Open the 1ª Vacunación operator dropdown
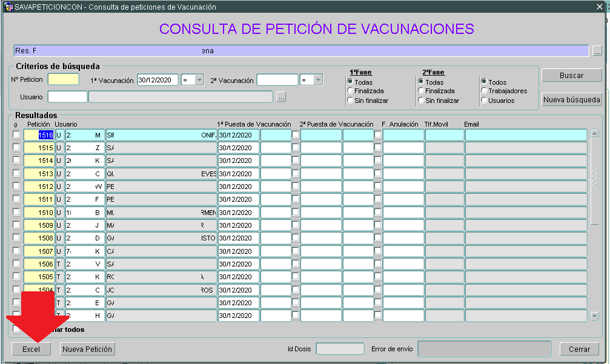 click(x=192, y=80)
